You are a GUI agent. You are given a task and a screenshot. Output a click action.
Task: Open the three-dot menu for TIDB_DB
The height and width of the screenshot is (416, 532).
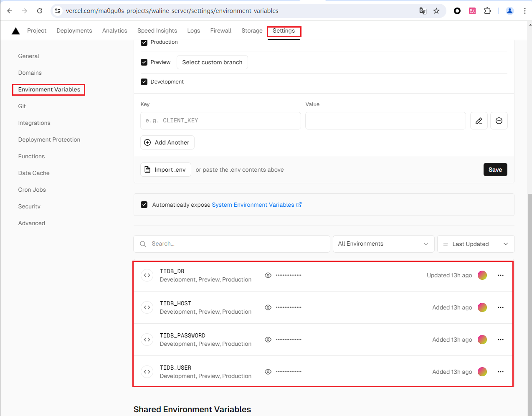(x=501, y=275)
